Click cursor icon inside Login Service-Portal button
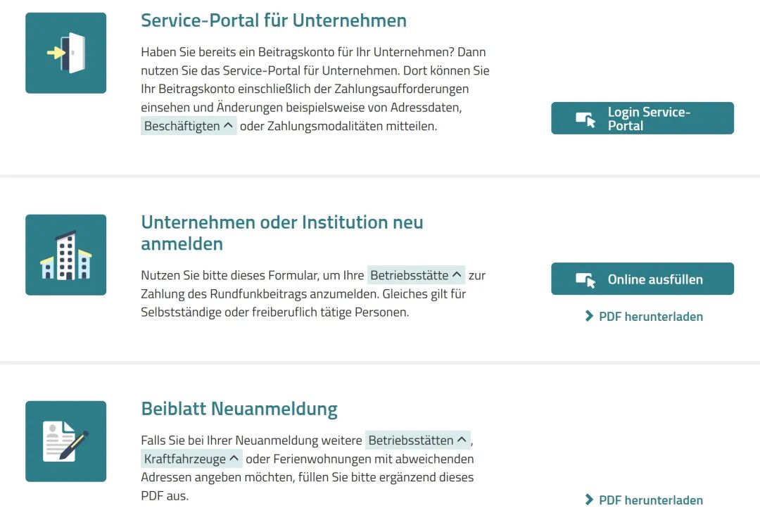760x532 pixels. 585,119
